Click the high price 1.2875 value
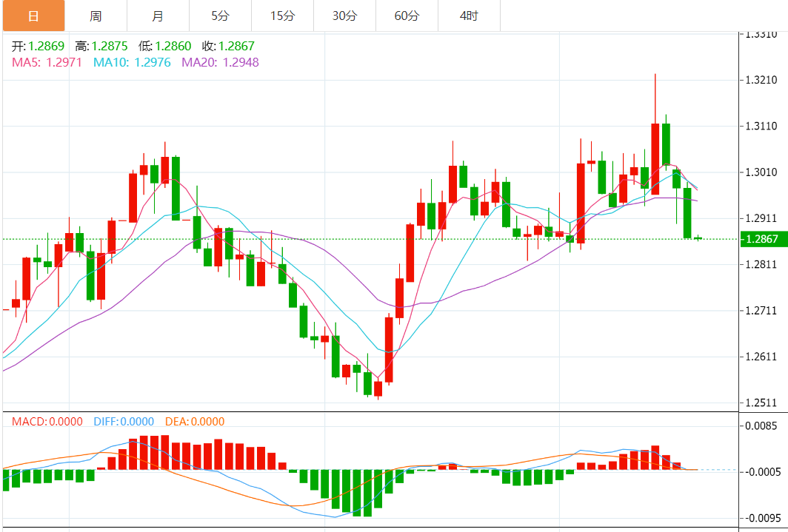Image resolution: width=788 pixels, height=532 pixels. (x=110, y=46)
